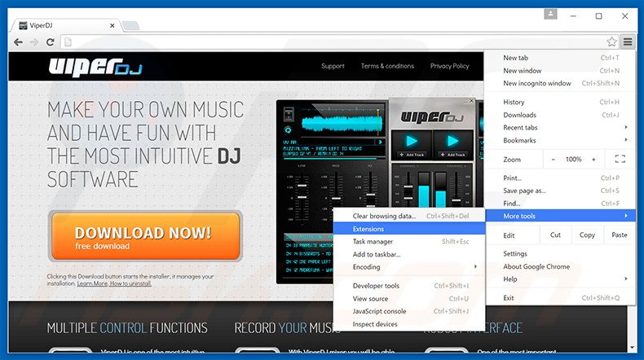Click the user profile icon in title bar

point(550,15)
